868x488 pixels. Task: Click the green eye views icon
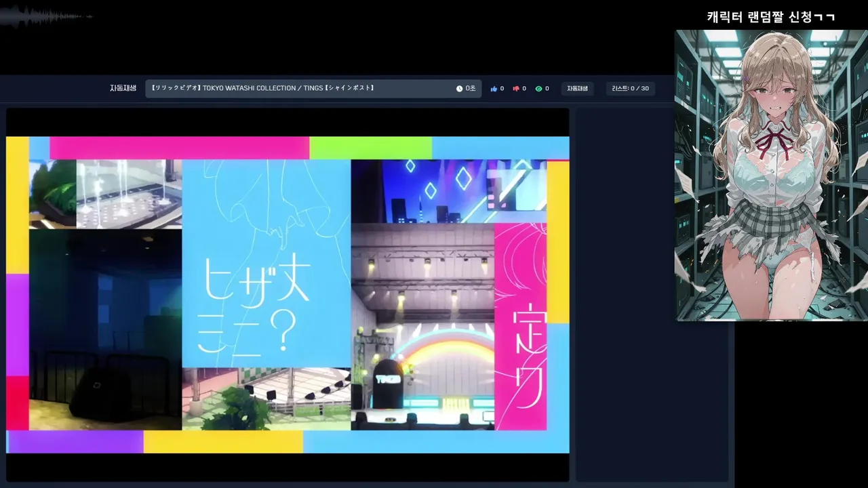point(538,89)
